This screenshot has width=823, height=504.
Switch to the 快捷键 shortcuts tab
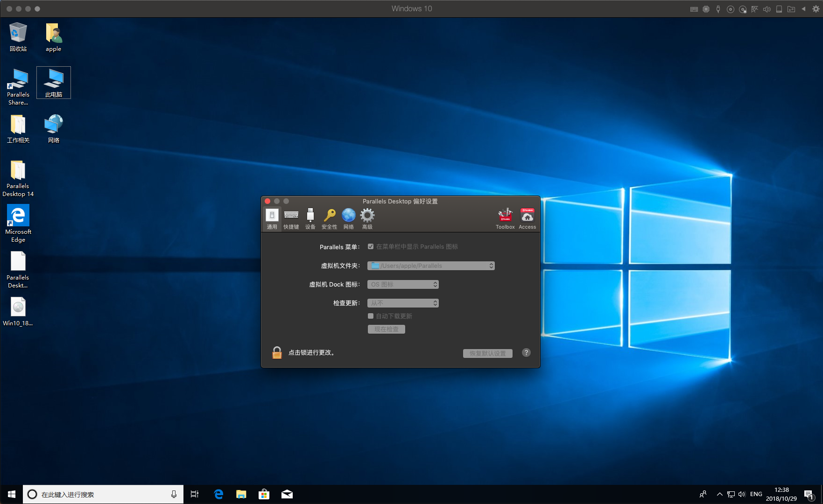point(291,219)
